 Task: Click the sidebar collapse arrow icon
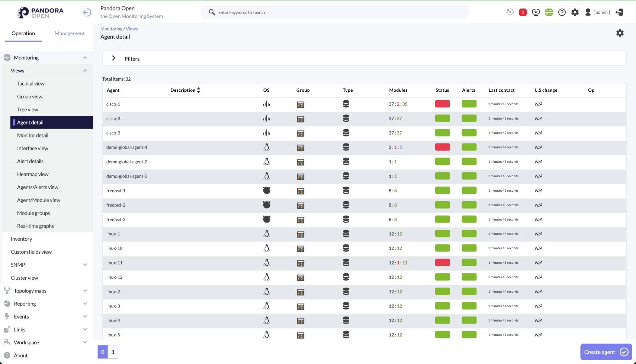[x=87, y=13]
